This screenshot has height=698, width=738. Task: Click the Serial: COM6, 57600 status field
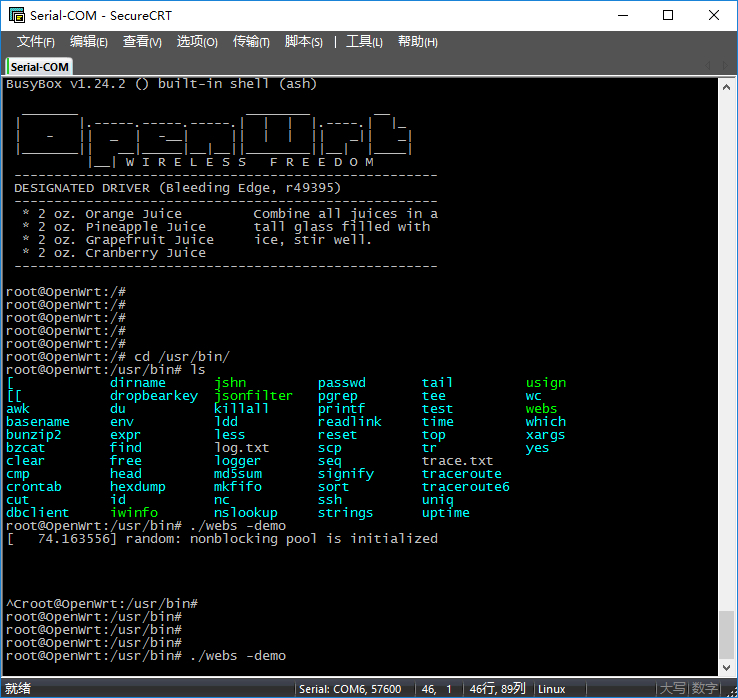click(350, 689)
